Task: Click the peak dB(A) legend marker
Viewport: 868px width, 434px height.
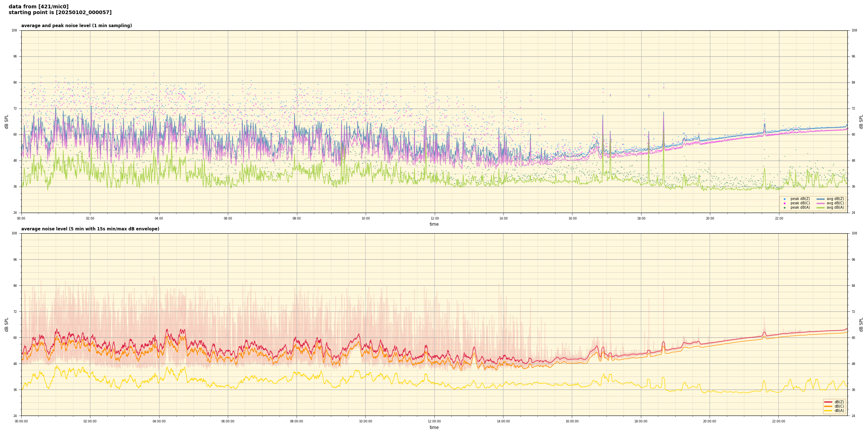Action: point(784,208)
